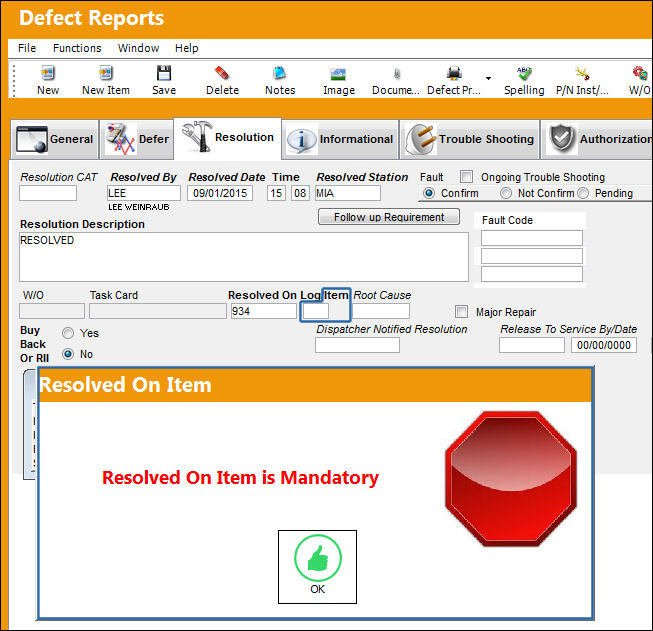Click the Resolution Description text area

point(244,257)
